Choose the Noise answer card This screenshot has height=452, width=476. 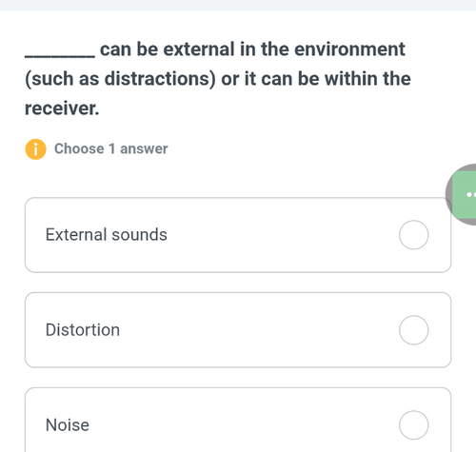(238, 420)
